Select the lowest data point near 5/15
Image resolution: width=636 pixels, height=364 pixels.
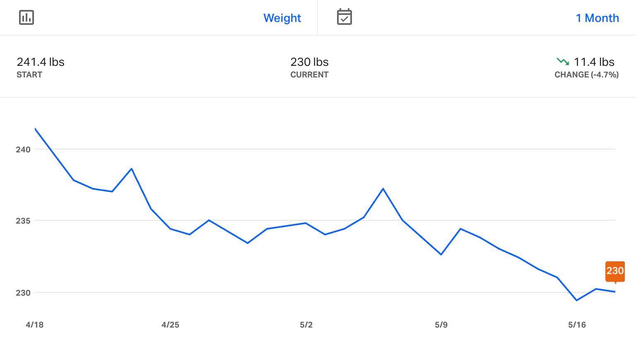click(x=577, y=299)
